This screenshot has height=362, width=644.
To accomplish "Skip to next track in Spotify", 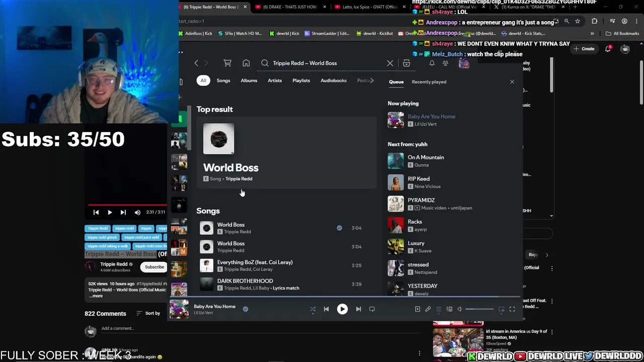I will click(358, 309).
